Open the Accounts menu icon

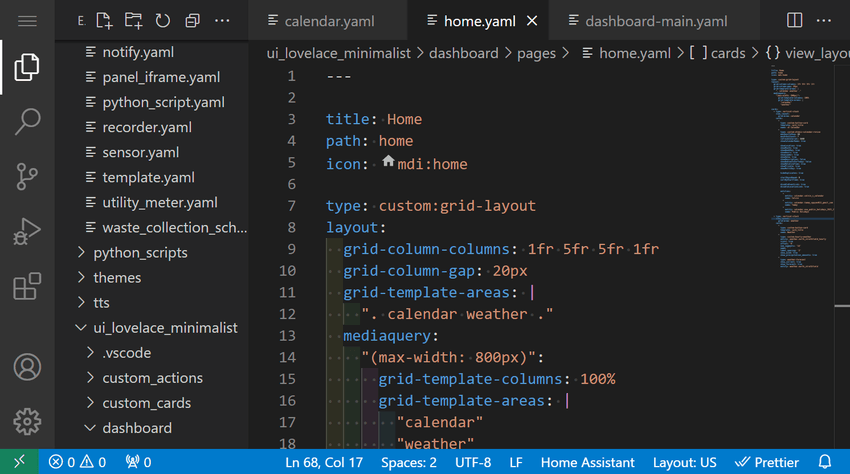[x=27, y=367]
